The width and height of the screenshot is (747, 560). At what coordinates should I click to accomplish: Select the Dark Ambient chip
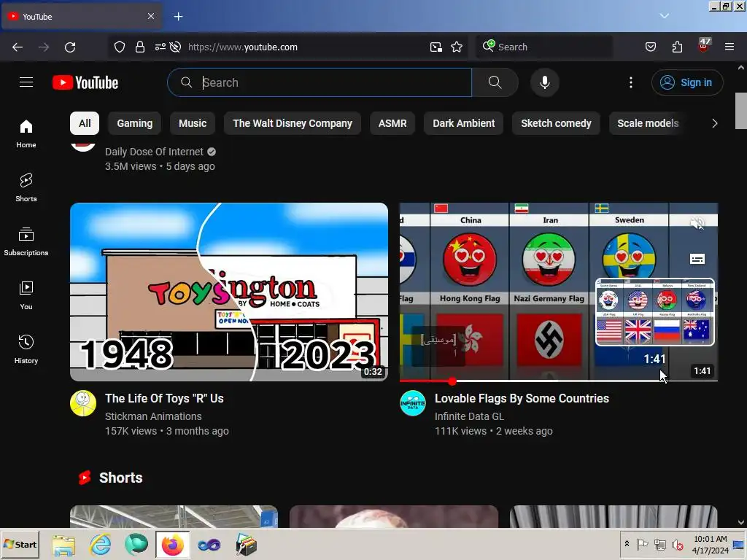click(463, 123)
